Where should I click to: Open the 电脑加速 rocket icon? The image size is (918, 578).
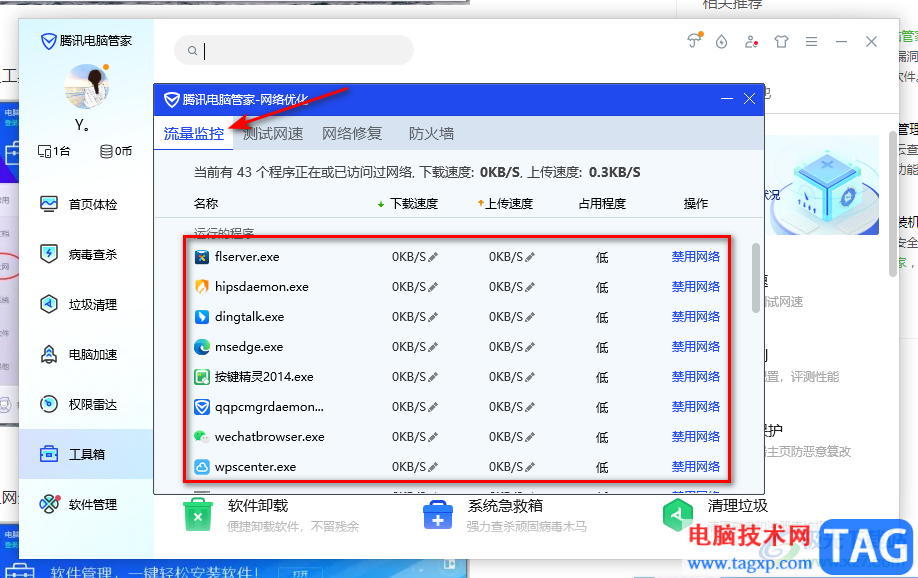pyautogui.click(x=49, y=354)
